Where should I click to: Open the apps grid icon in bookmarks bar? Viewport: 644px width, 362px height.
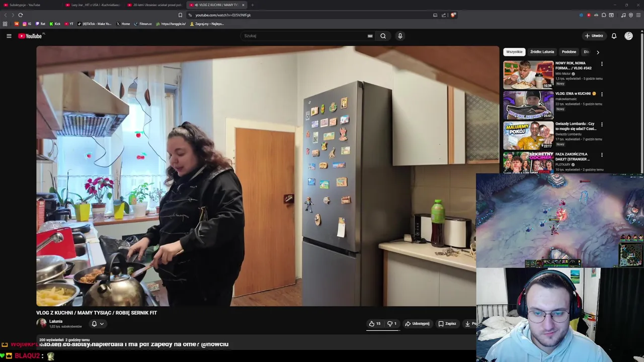tap(5, 24)
